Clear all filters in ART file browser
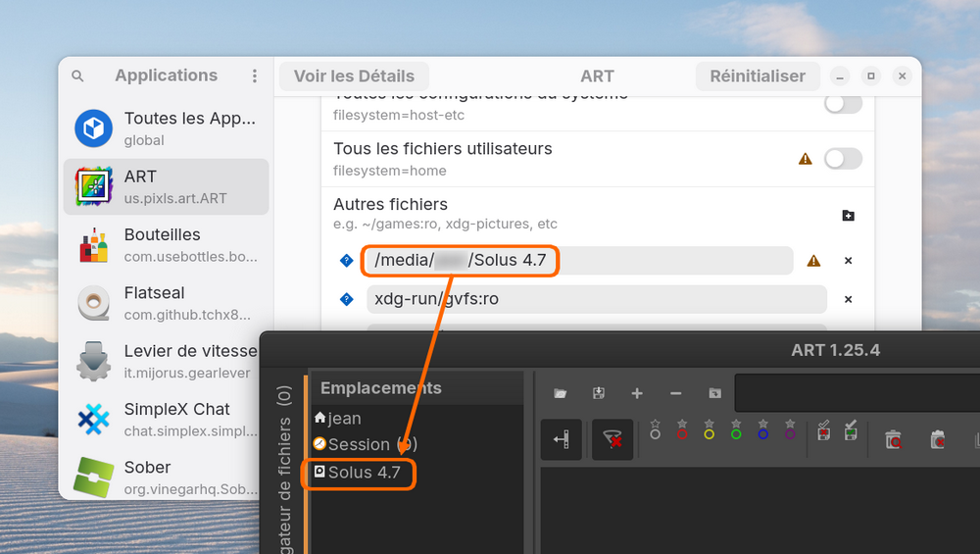The width and height of the screenshot is (980, 554). click(x=614, y=439)
